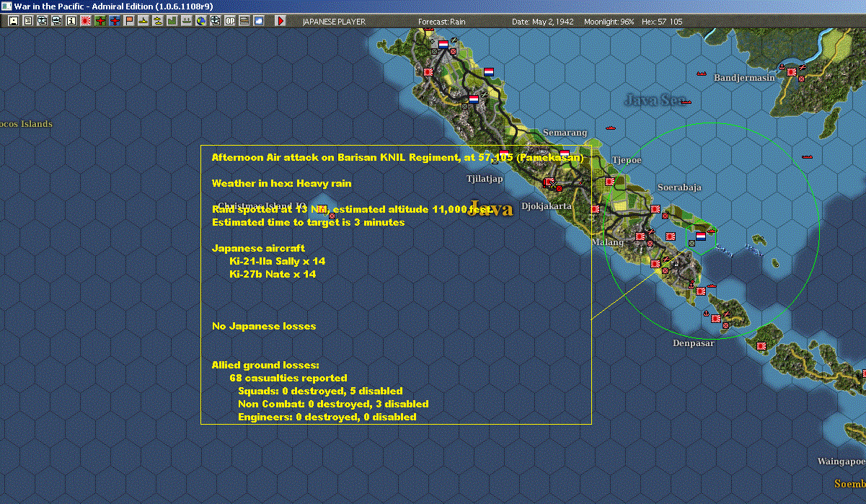866x504 pixels.
Task: Click the Denpasar city label
Action: click(x=694, y=343)
